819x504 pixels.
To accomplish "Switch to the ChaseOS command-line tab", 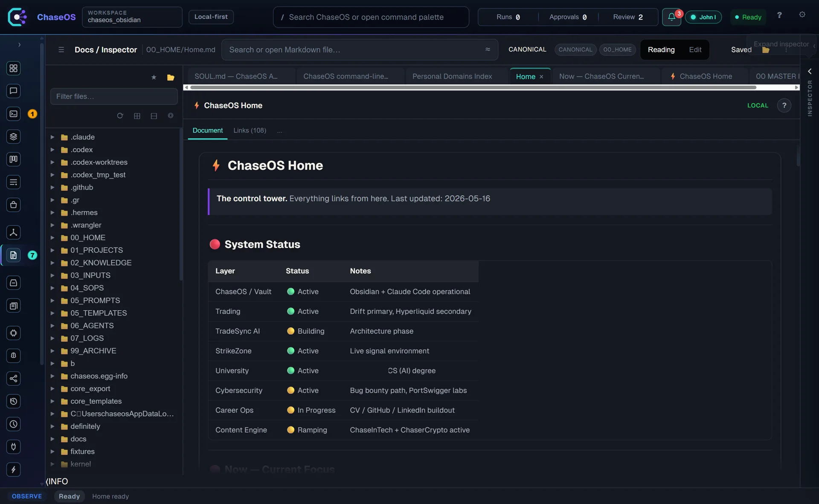I will coord(351,76).
